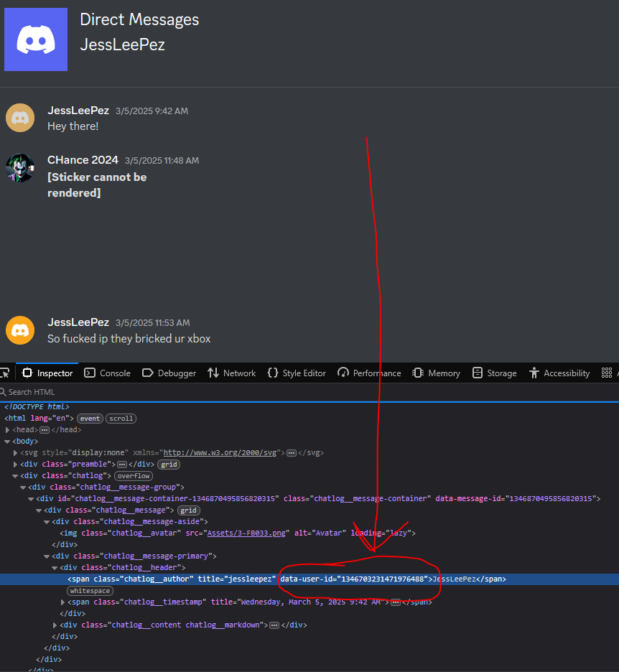This screenshot has height=672, width=619.
Task: Select the highlighted chatlog__author span row
Action: click(x=309, y=579)
